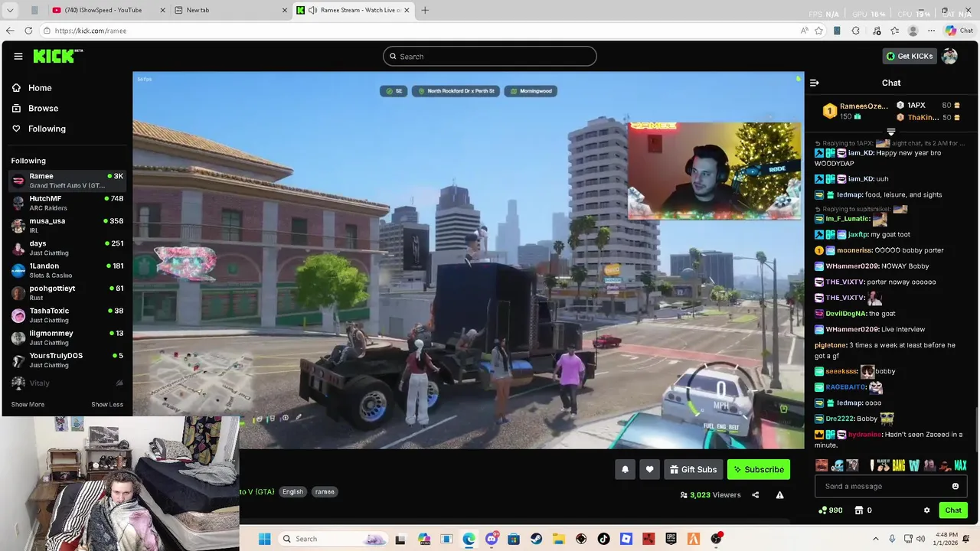The width and height of the screenshot is (980, 551).
Task: Show hidden system tray icons chevron
Action: pyautogui.click(x=876, y=539)
